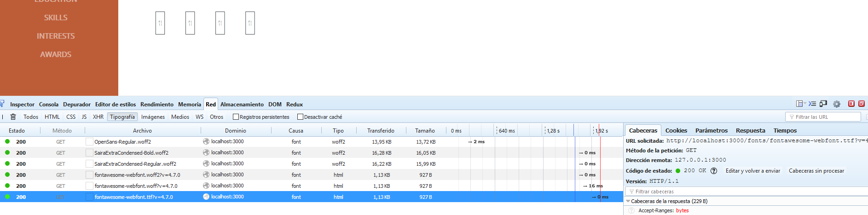Open Rendimiento tab
The height and width of the screenshot is (215, 868).
pyautogui.click(x=157, y=105)
